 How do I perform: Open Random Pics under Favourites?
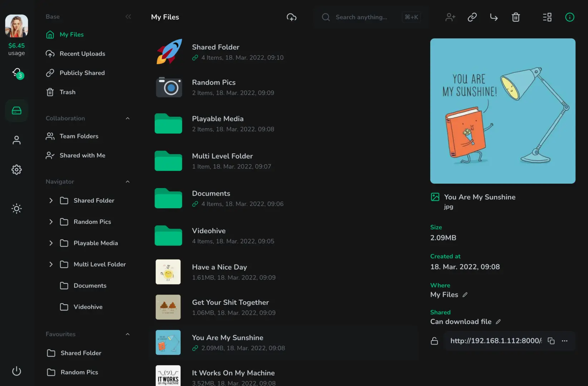tap(73, 372)
